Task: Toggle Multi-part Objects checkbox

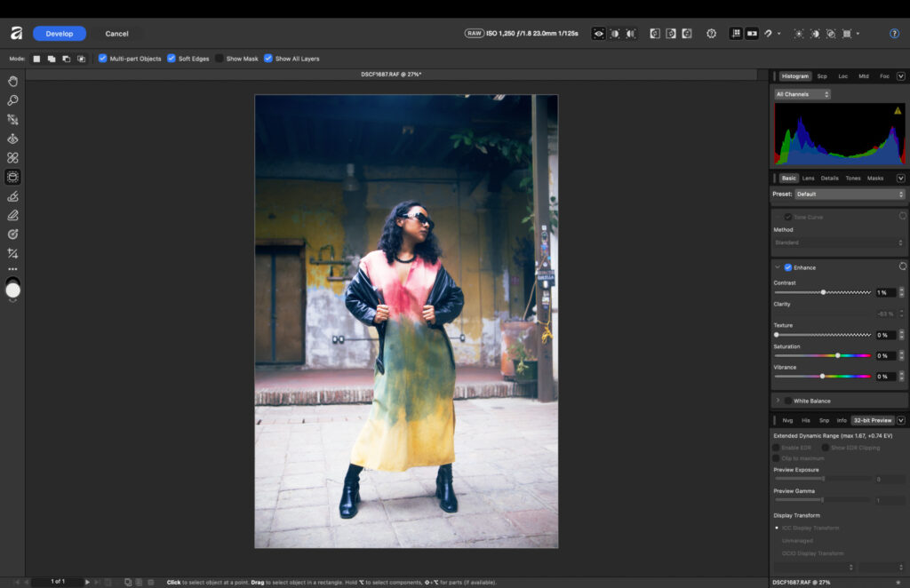Action: [103, 59]
